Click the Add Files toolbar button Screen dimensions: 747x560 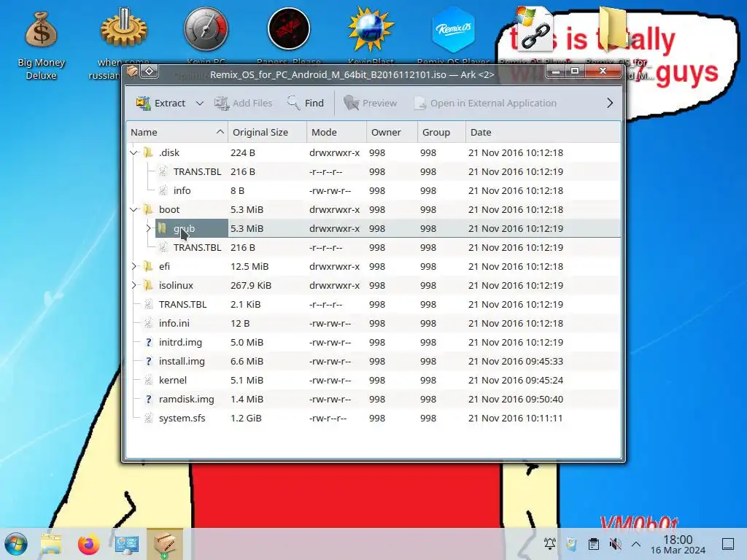(x=243, y=103)
